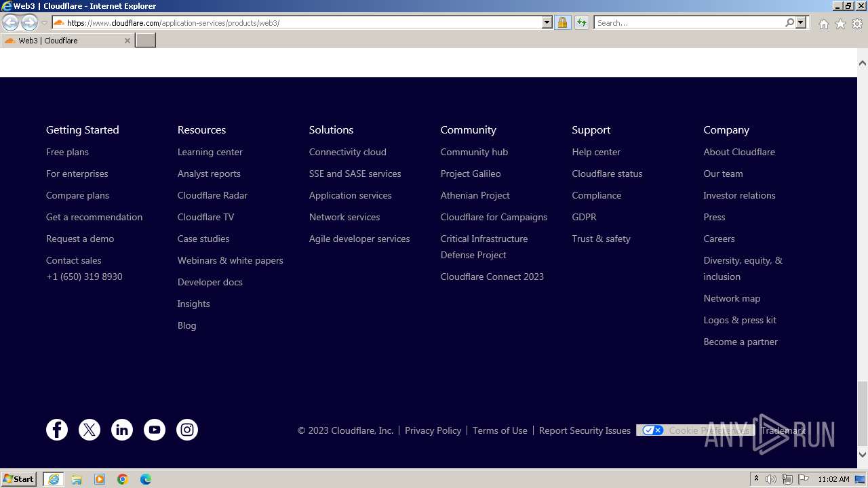Open Cloudflare's Facebook page icon
This screenshot has height=488, width=868.
tap(57, 430)
